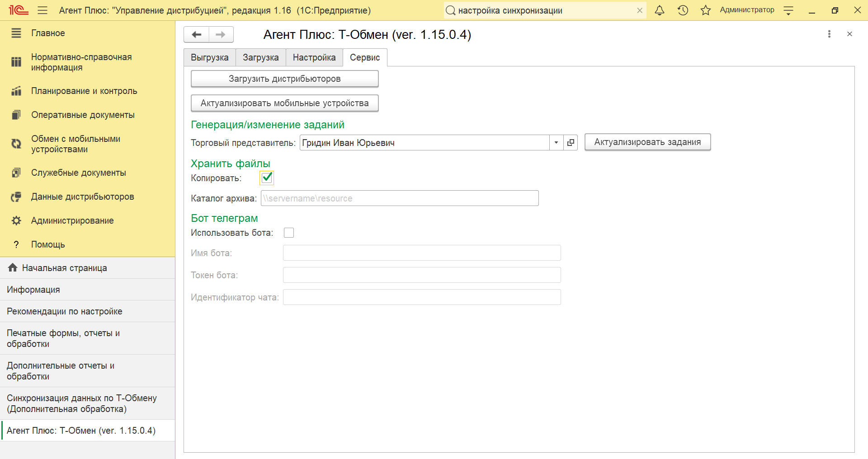Open the three-dot more options menu
The image size is (868, 459).
coord(829,34)
